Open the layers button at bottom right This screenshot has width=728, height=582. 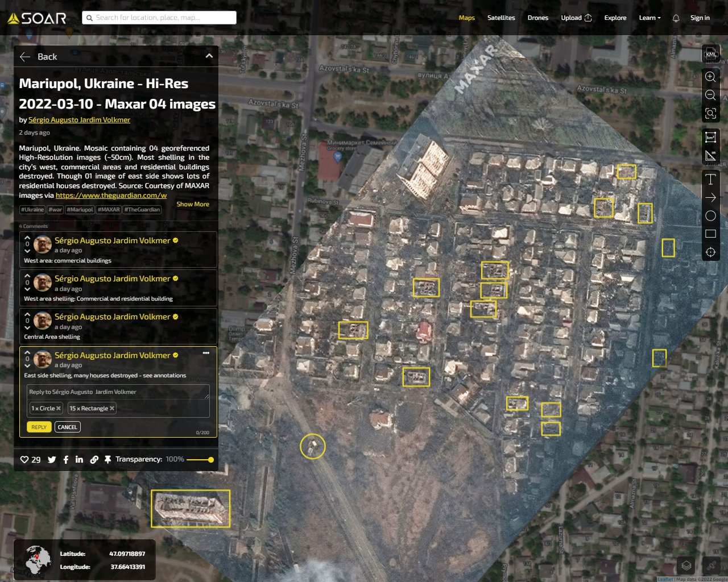pyautogui.click(x=686, y=565)
